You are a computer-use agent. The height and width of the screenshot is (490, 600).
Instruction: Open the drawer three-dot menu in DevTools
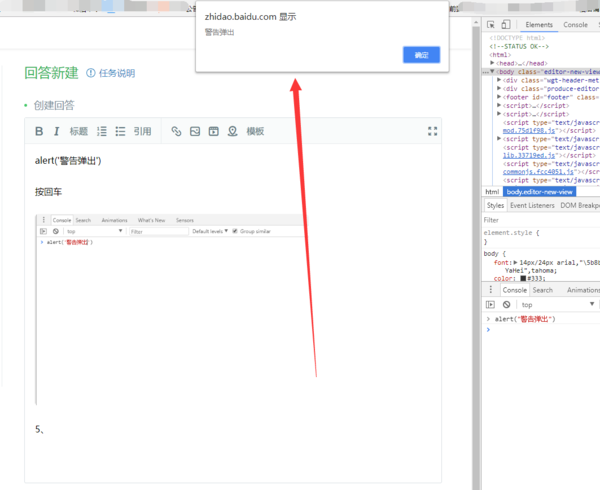(491, 290)
